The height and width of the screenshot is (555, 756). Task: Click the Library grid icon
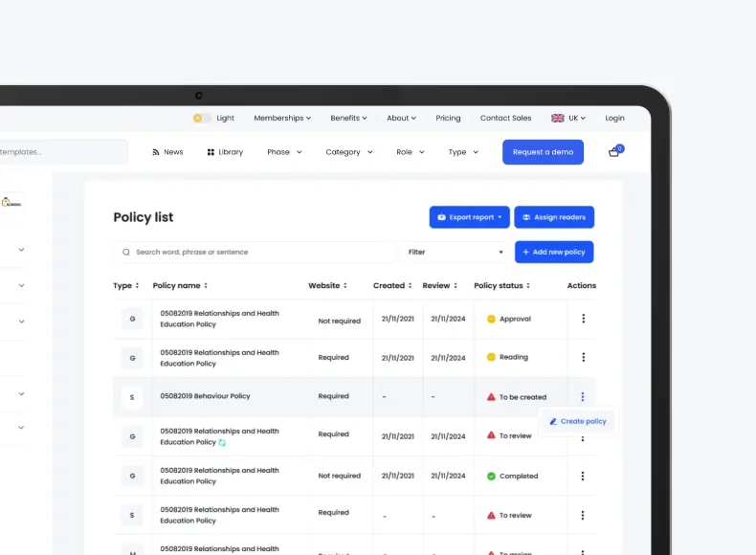(x=211, y=152)
